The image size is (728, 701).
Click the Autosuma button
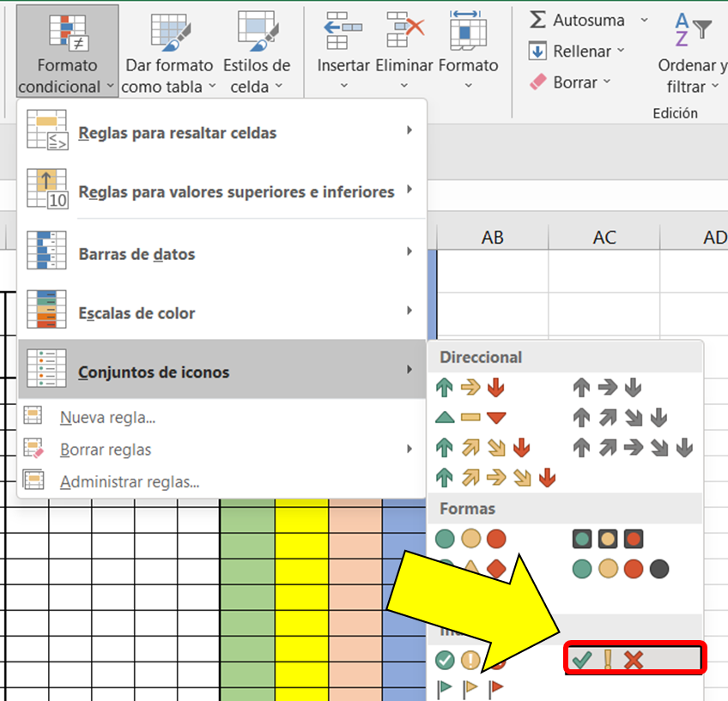click(x=577, y=20)
